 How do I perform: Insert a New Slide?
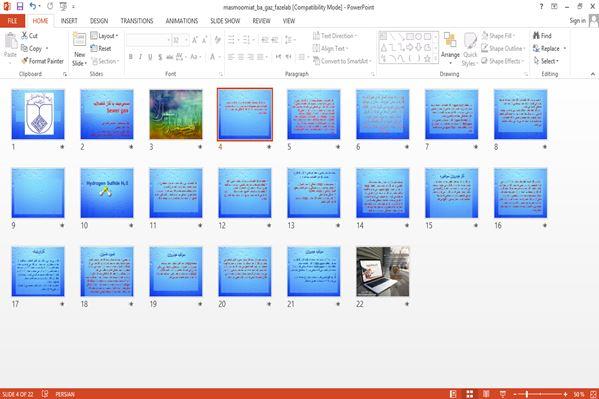pos(79,49)
